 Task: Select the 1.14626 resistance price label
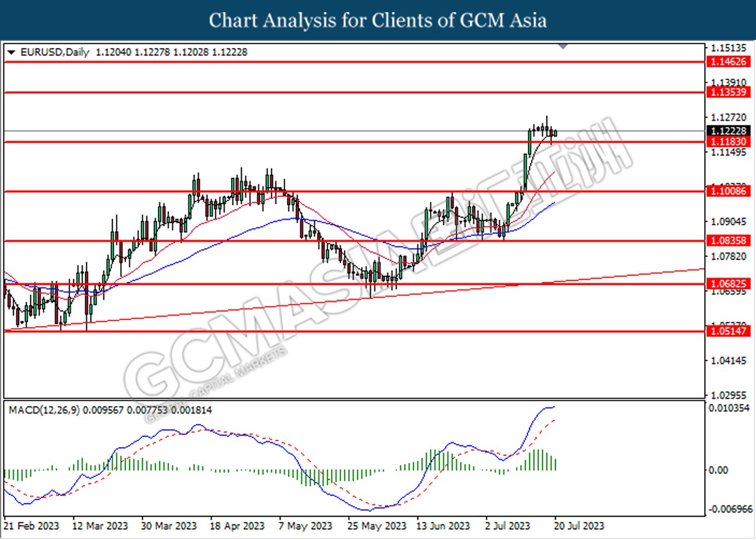[x=728, y=62]
